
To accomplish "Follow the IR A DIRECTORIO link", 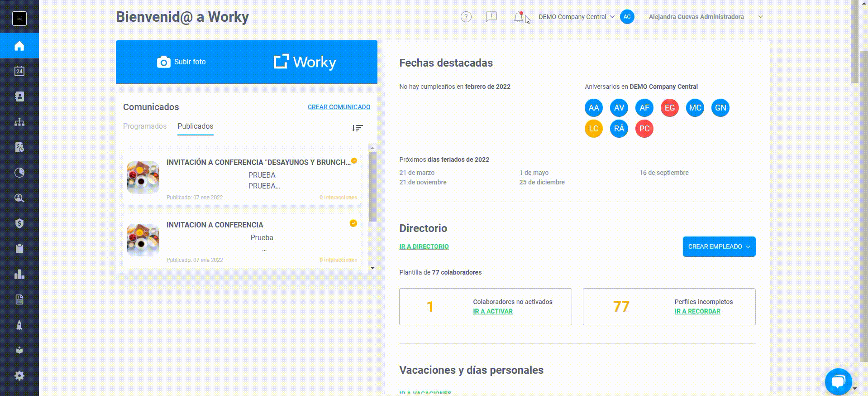I will tap(424, 246).
